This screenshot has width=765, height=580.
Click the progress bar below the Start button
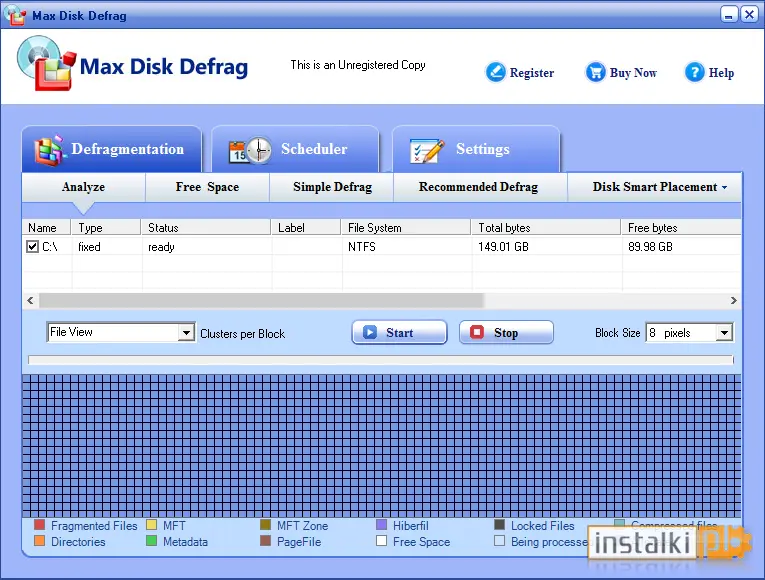[x=381, y=360]
